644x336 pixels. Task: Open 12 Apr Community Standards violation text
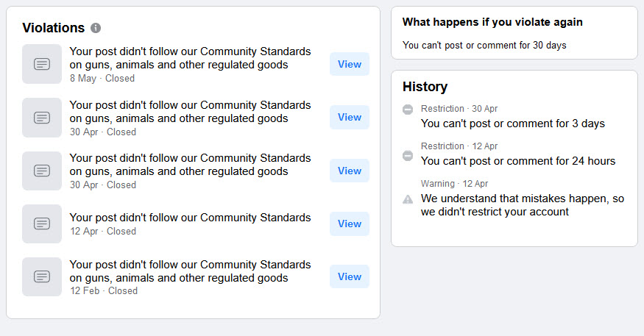(x=190, y=218)
